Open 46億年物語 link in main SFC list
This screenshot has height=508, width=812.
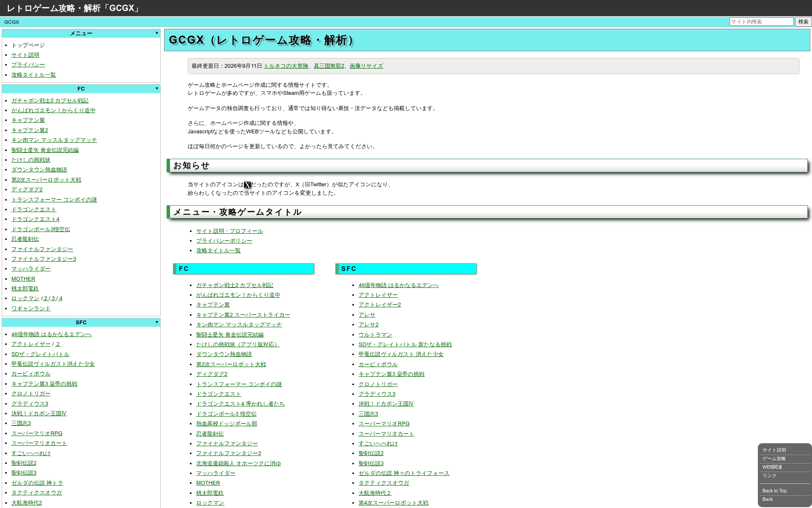(x=399, y=285)
